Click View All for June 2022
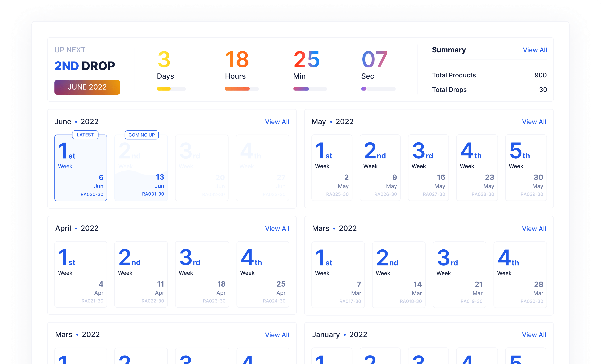Viewport: 601px width, 364px height. click(277, 122)
